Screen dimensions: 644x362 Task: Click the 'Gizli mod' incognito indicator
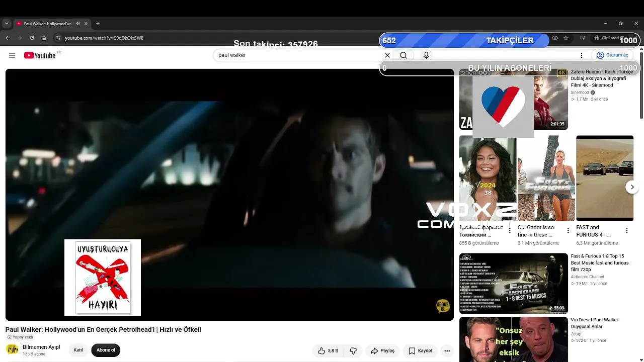click(609, 38)
